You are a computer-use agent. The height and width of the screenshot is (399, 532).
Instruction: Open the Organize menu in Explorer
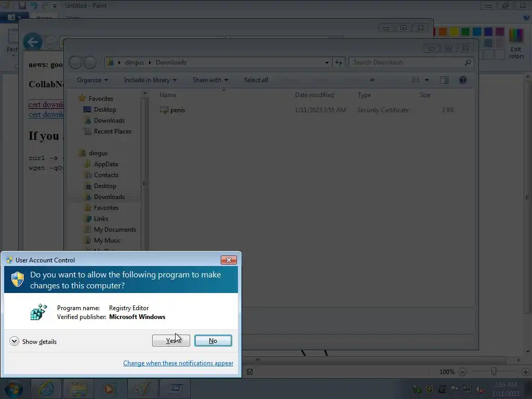pos(92,80)
